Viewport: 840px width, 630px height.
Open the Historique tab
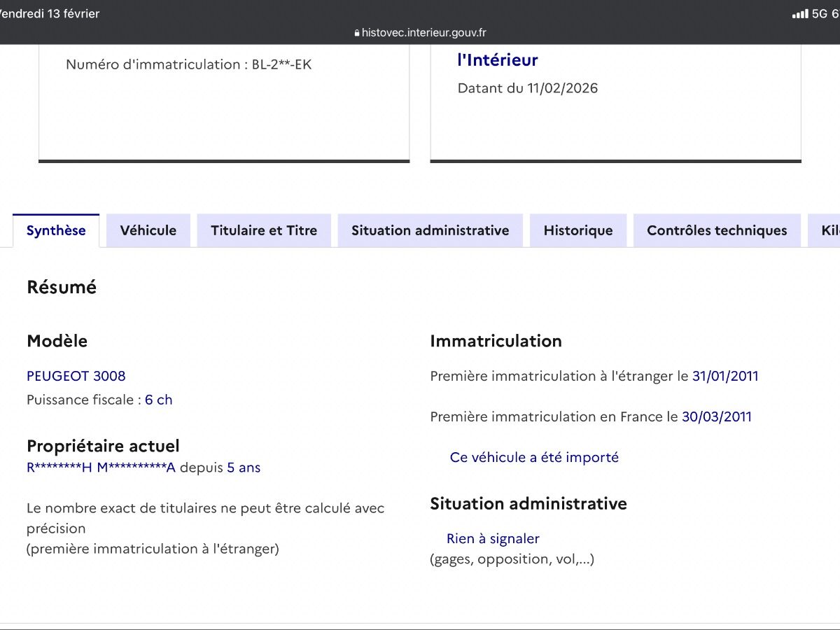[577, 231]
